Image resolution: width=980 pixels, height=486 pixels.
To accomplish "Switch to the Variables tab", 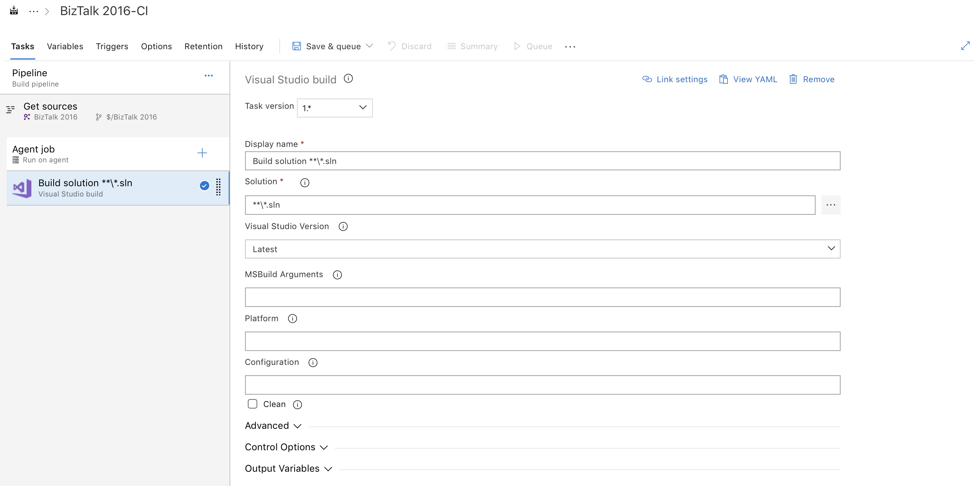I will pyautogui.click(x=65, y=46).
